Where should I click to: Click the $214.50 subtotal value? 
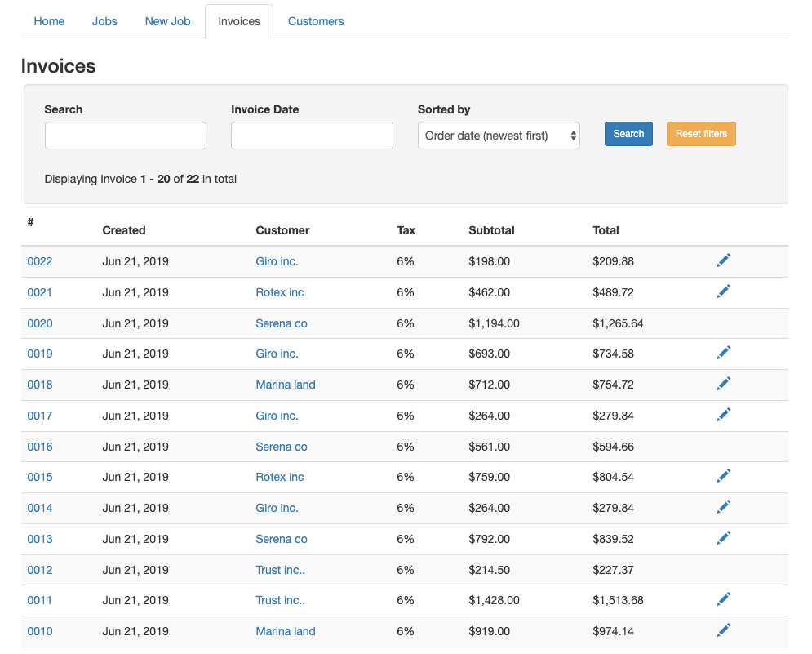coord(490,570)
